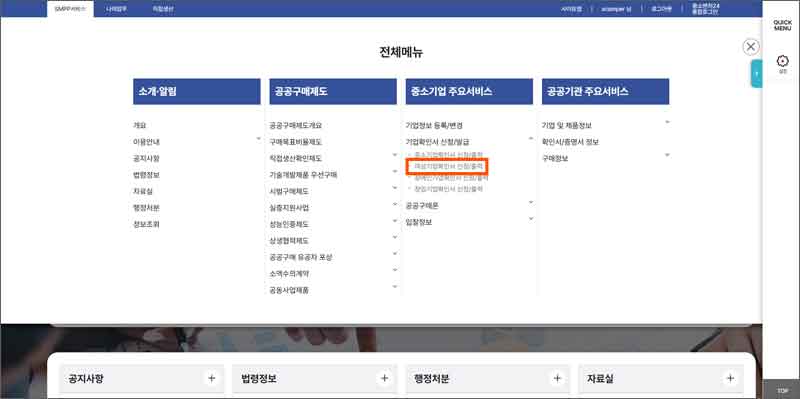Open the settings gear in quick menu
The image size is (800, 399).
tap(782, 62)
